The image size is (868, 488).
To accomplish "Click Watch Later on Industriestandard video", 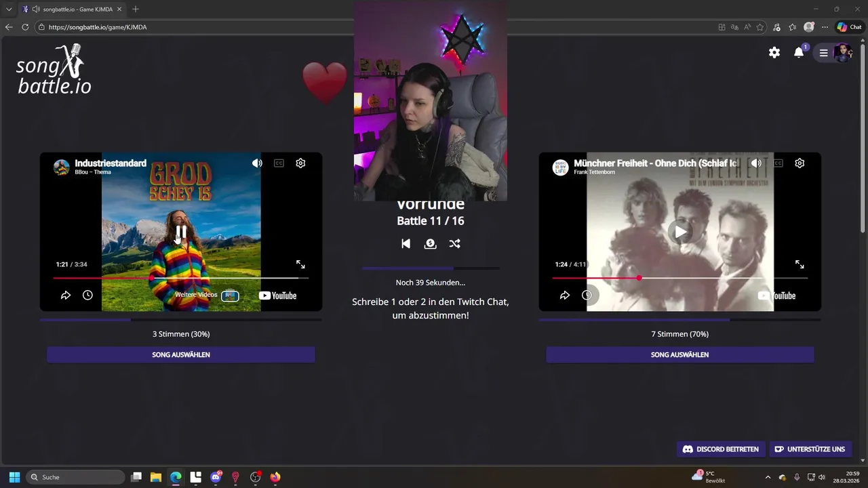I will point(87,296).
